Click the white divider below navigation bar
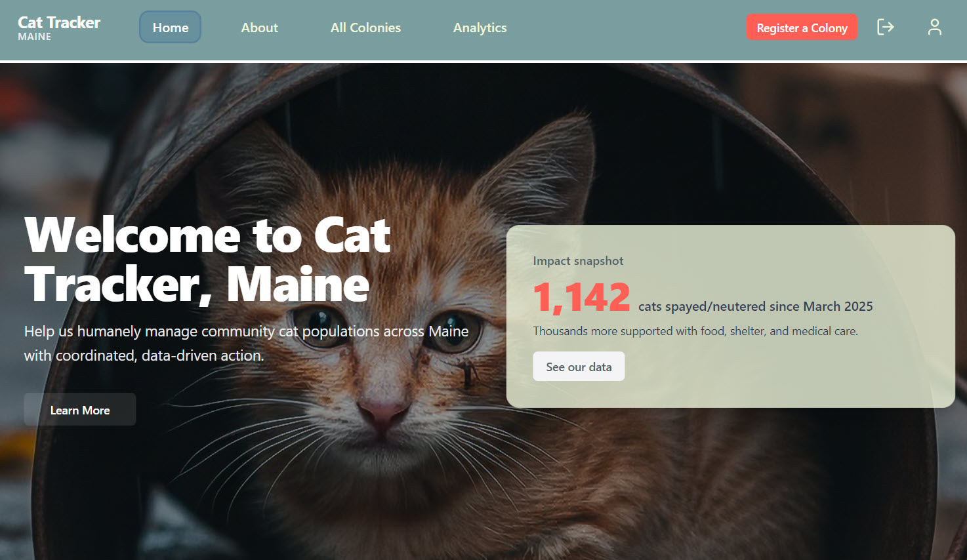Viewport: 967px width, 560px height. coord(483,62)
